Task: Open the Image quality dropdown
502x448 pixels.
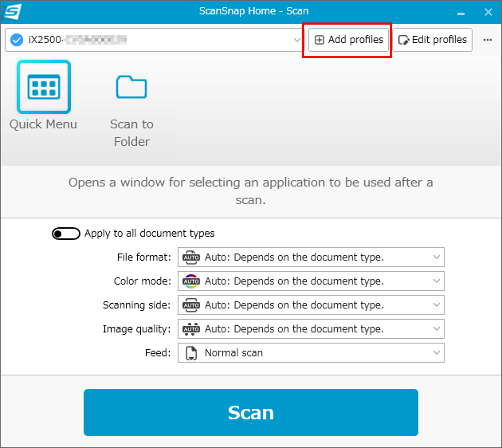Action: (x=311, y=329)
